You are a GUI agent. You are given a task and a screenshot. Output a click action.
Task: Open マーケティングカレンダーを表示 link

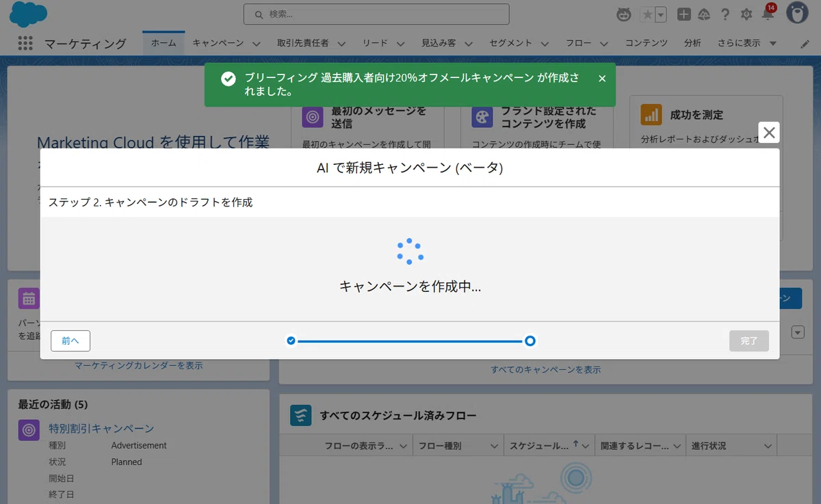[138, 365]
